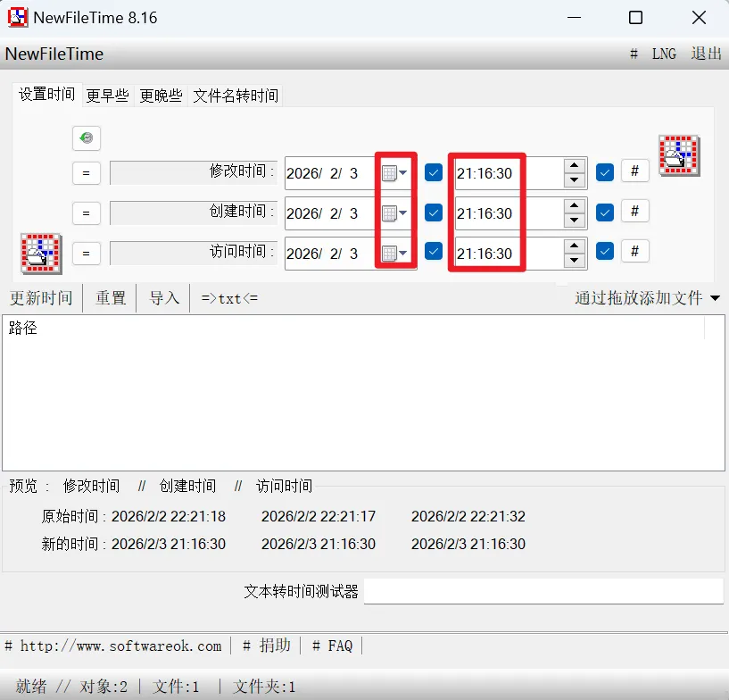The width and height of the screenshot is (729, 700).
Task: Switch to the 设置时间 tab
Action: [47, 95]
